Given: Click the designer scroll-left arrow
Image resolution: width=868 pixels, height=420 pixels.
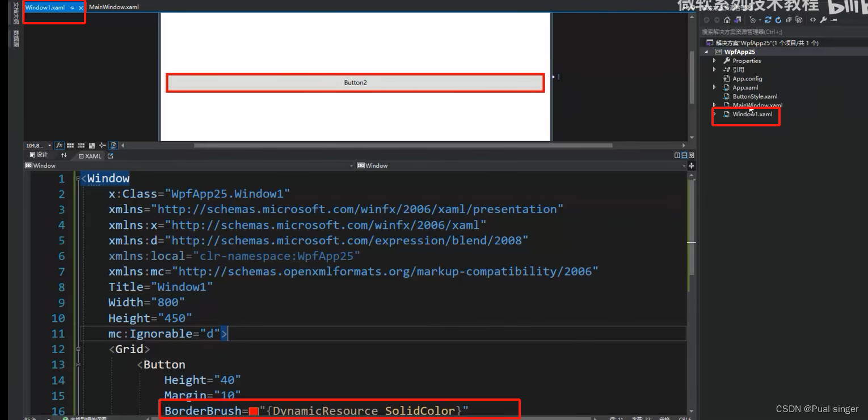Looking at the screenshot, I should coord(123,146).
